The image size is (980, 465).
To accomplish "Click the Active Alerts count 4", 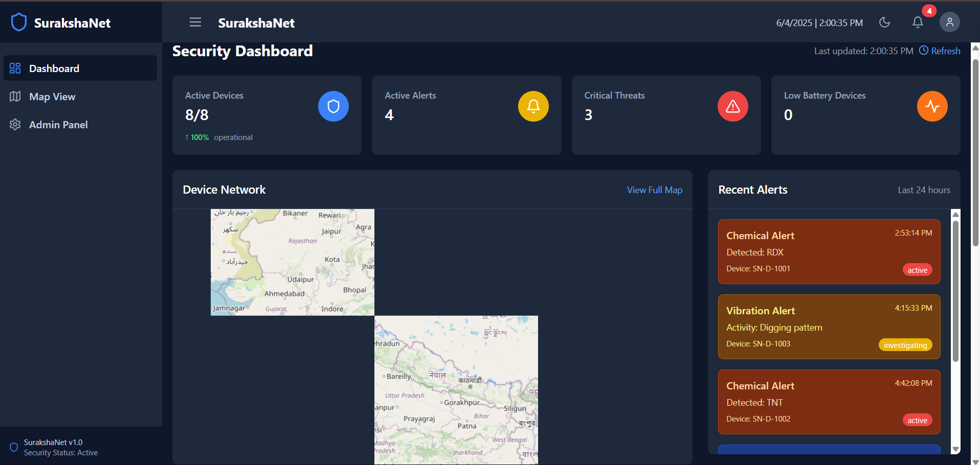I will click(389, 115).
